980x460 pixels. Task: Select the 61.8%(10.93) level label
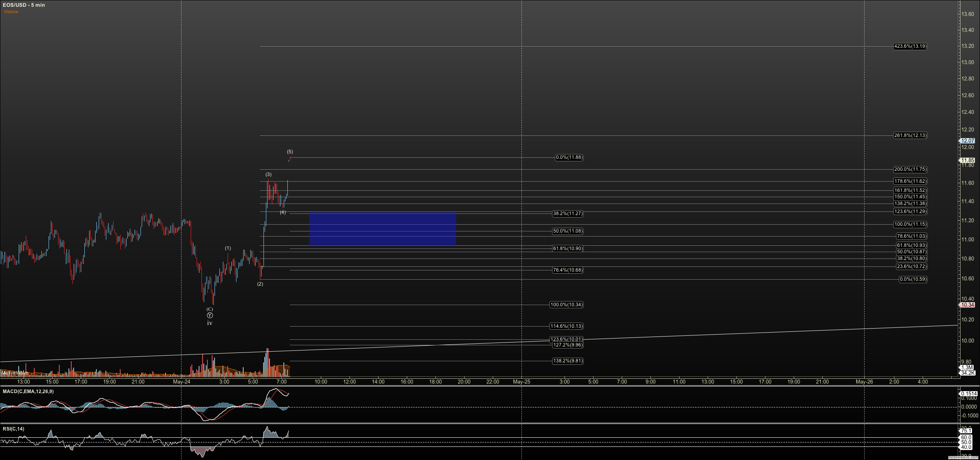tap(912, 245)
